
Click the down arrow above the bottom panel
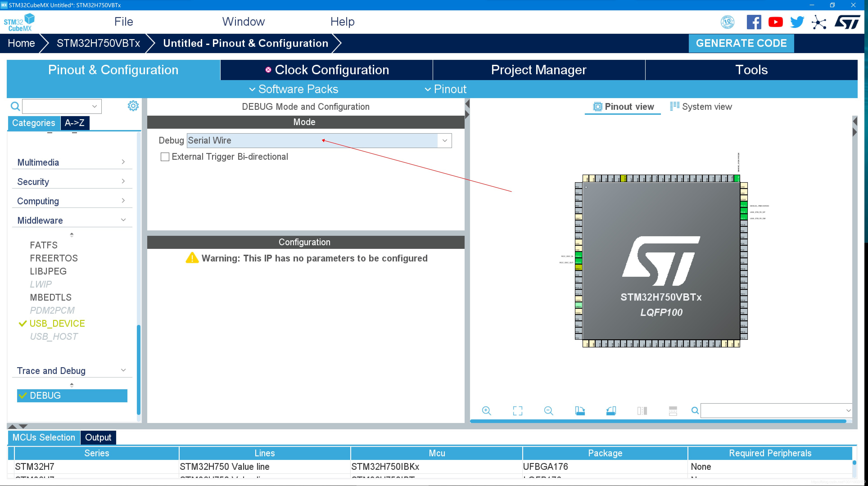(x=23, y=426)
